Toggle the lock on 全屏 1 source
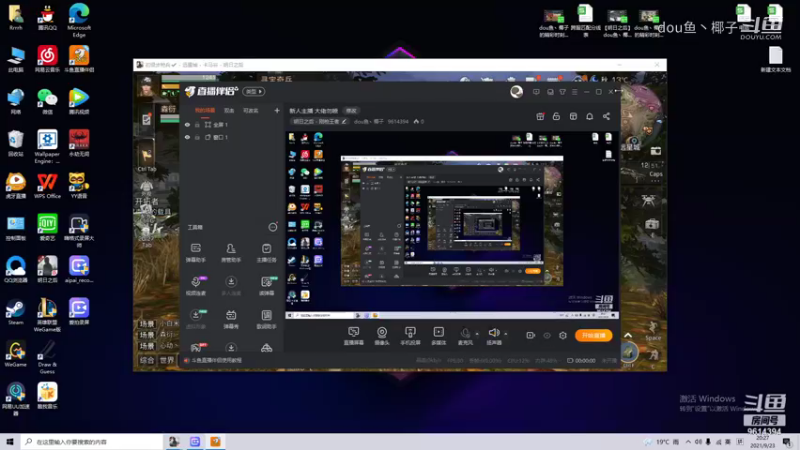Image resolution: width=800 pixels, height=450 pixels. [197, 124]
